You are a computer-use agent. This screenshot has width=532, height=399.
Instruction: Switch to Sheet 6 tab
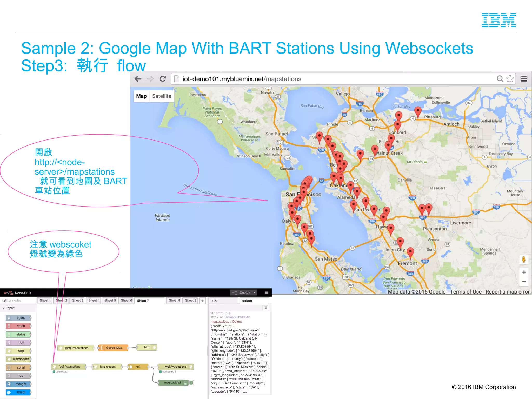click(x=126, y=300)
